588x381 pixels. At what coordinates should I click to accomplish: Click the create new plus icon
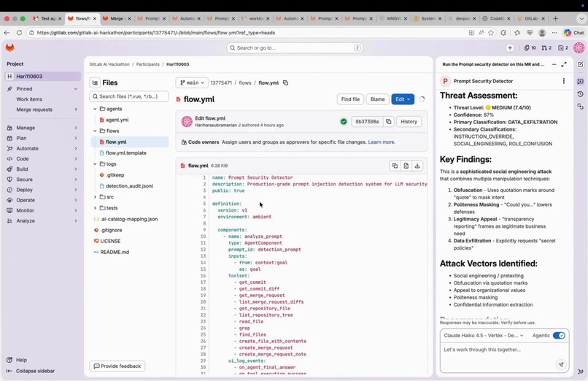[510, 47]
